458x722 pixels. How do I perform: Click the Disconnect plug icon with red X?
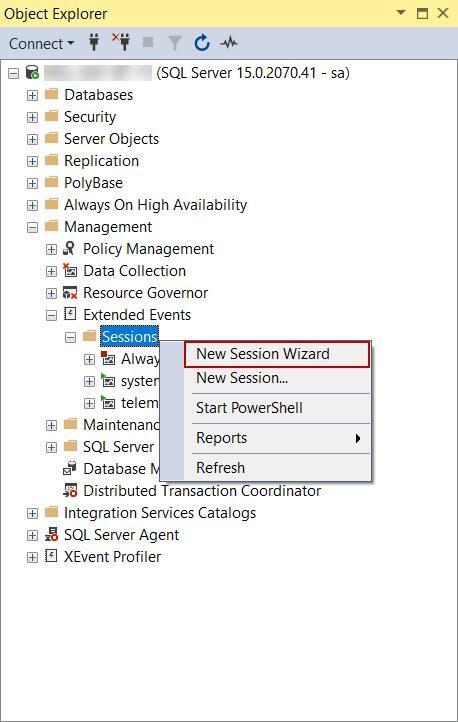click(121, 42)
